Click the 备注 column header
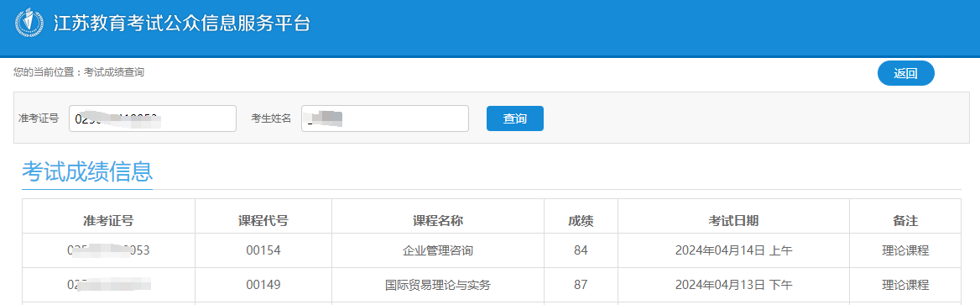This screenshot has width=980, height=305. pyautogui.click(x=905, y=220)
